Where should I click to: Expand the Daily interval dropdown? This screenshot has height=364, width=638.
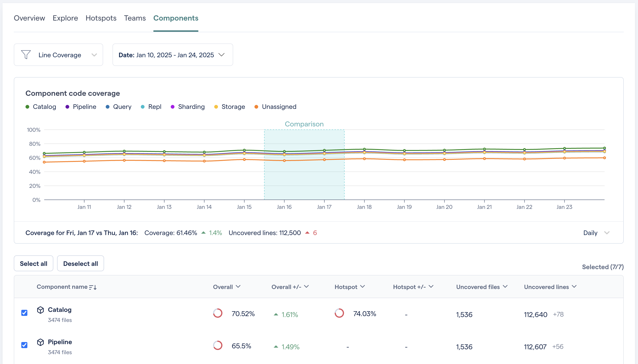pyautogui.click(x=596, y=233)
